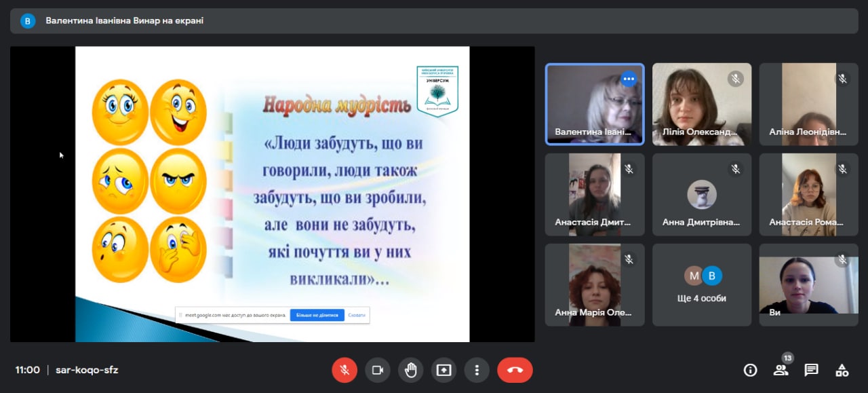Open meeting details info icon
The width and height of the screenshot is (868, 393).
click(x=750, y=370)
